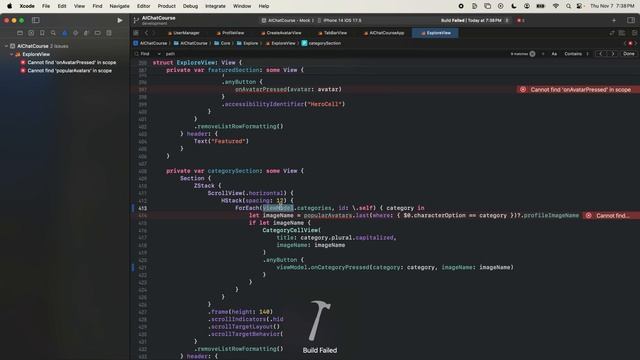Open the Report navigator icon

tap(109, 33)
